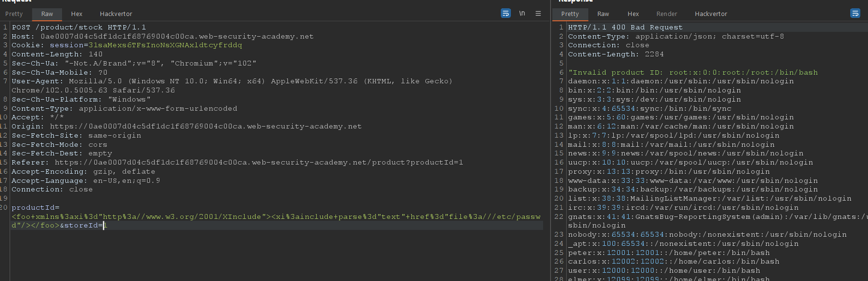
Task: Click the Referer header line
Action: pyautogui.click(x=237, y=163)
